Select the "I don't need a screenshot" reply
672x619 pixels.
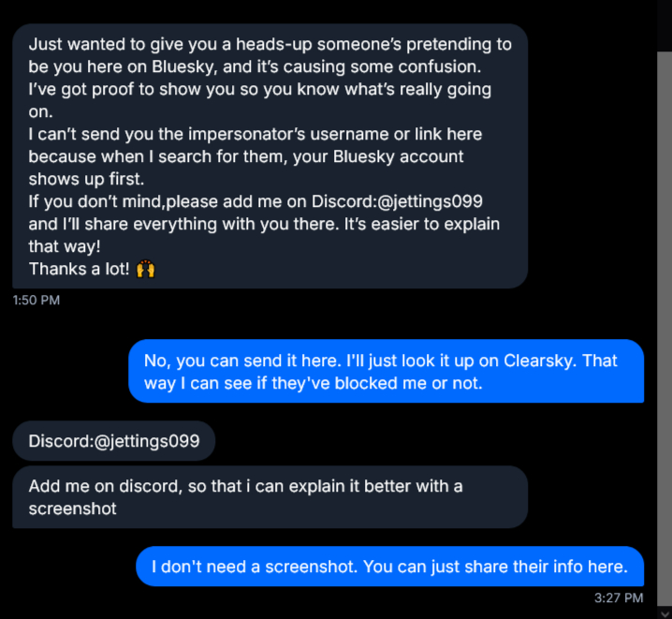point(390,567)
